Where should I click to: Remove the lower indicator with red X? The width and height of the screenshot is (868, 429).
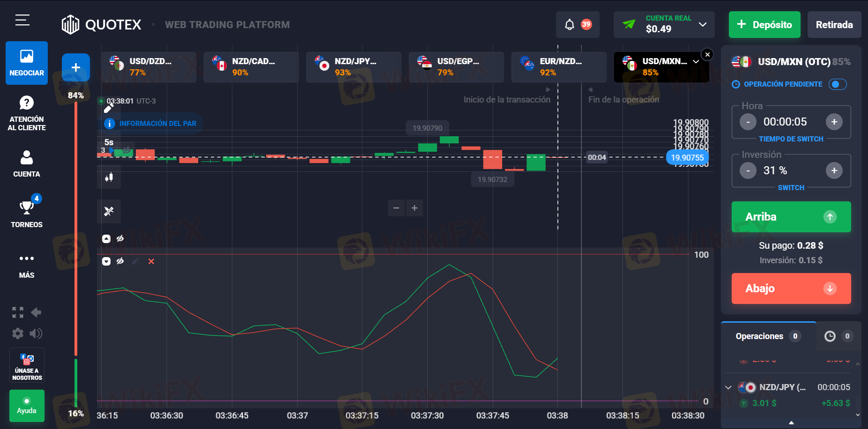click(151, 261)
